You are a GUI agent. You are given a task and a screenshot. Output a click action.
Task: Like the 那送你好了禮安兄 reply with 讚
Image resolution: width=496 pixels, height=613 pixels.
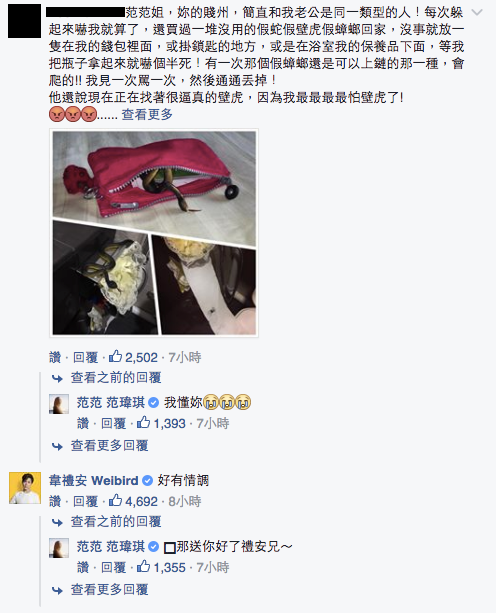coord(83,567)
